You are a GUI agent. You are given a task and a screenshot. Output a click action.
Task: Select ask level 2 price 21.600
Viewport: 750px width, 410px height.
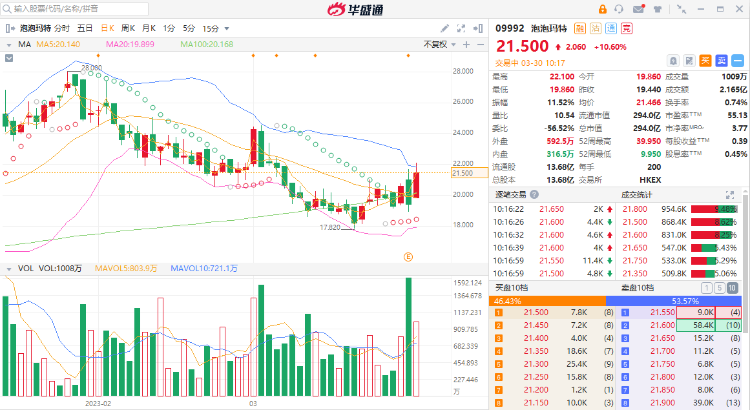(x=662, y=325)
